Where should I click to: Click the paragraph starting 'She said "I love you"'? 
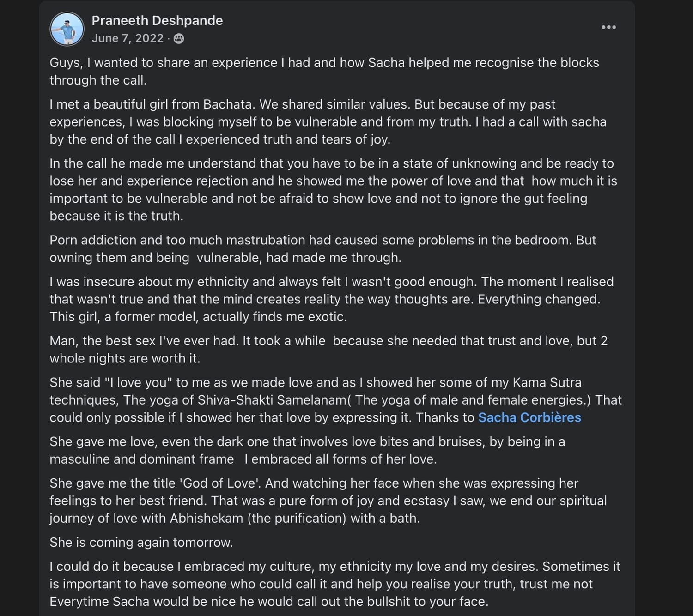pos(336,400)
